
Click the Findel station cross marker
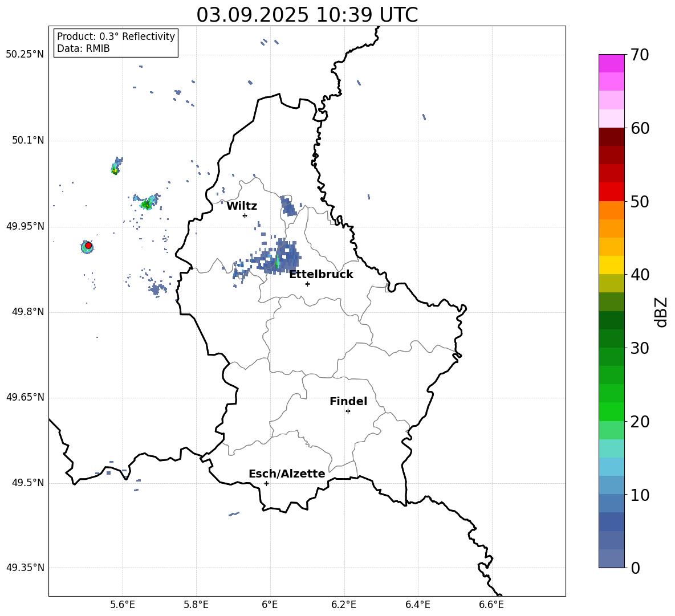(348, 411)
